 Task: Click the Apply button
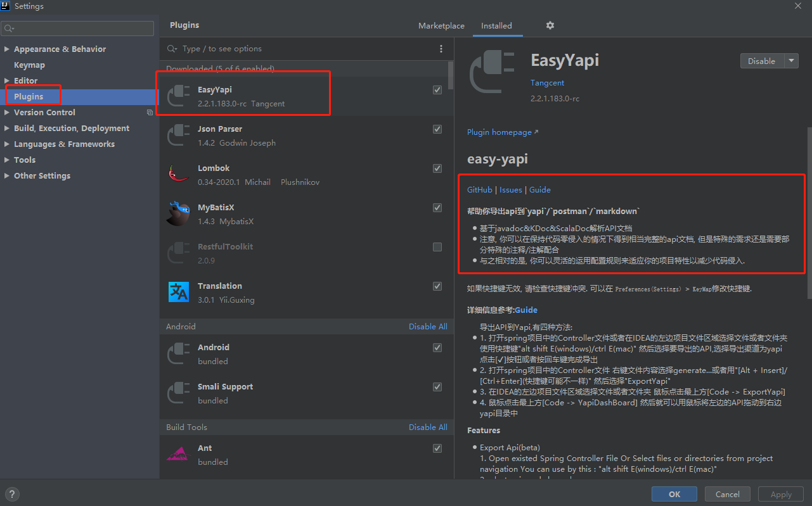click(781, 495)
